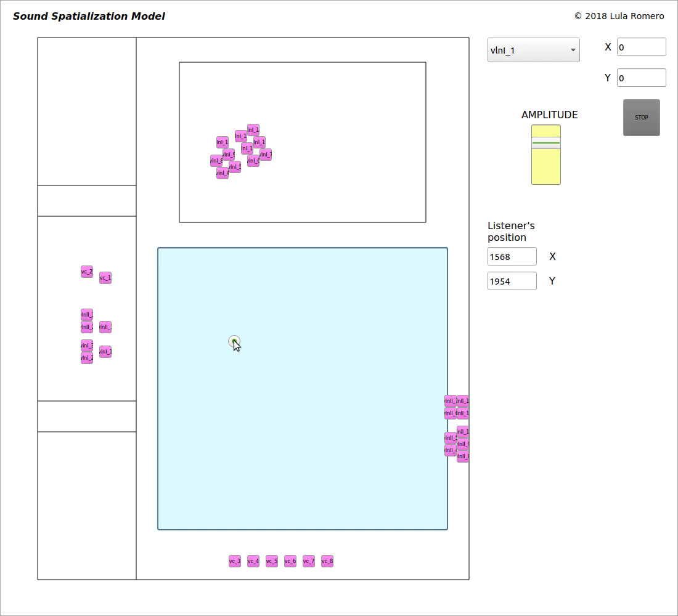
Task: Focus the listener's X position field
Action: pos(512,257)
